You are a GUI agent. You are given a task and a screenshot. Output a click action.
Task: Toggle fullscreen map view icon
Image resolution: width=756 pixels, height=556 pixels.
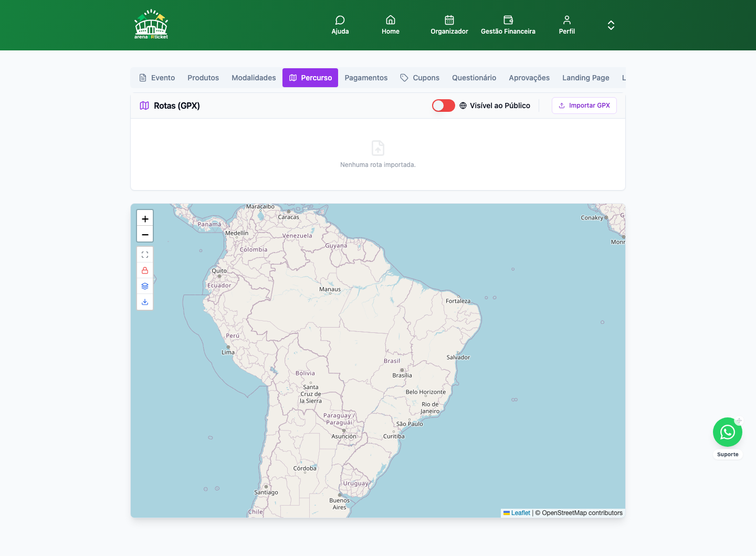pos(145,255)
